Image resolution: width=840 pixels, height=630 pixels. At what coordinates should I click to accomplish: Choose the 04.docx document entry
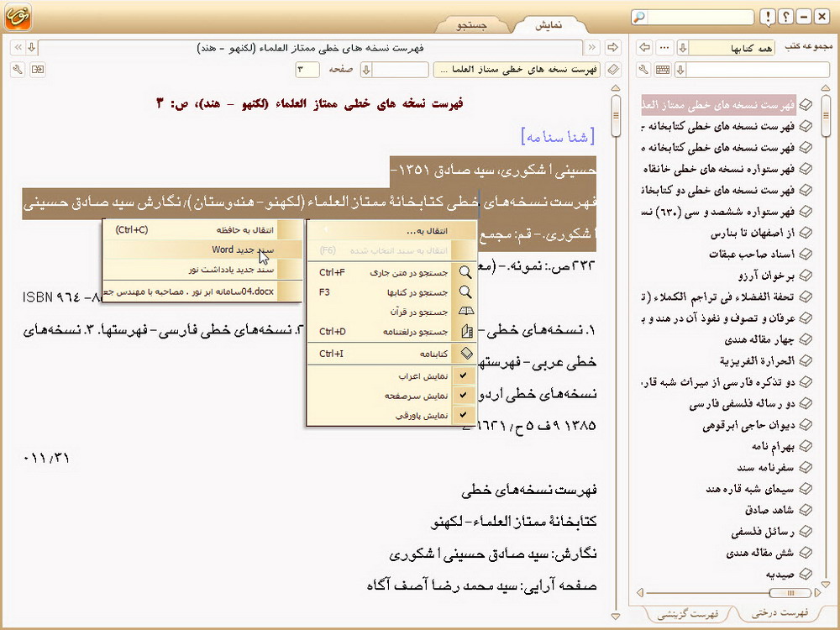[x=202, y=291]
